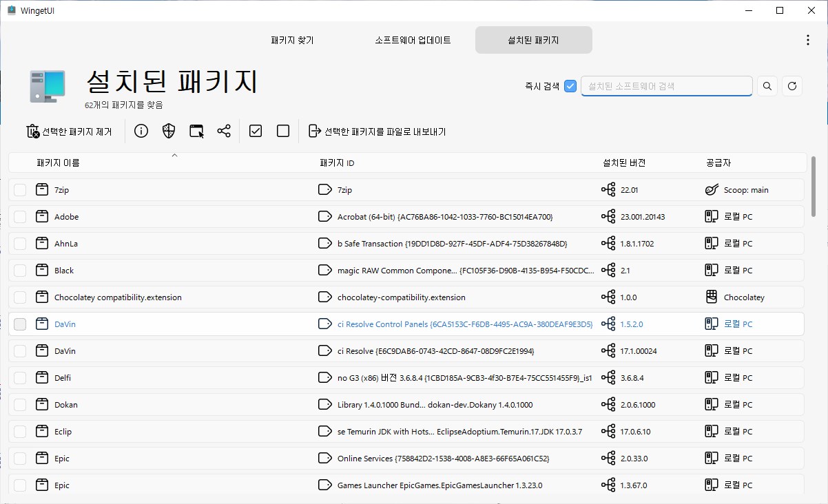
Task: Select the shield admin uninstall icon
Action: [x=168, y=131]
